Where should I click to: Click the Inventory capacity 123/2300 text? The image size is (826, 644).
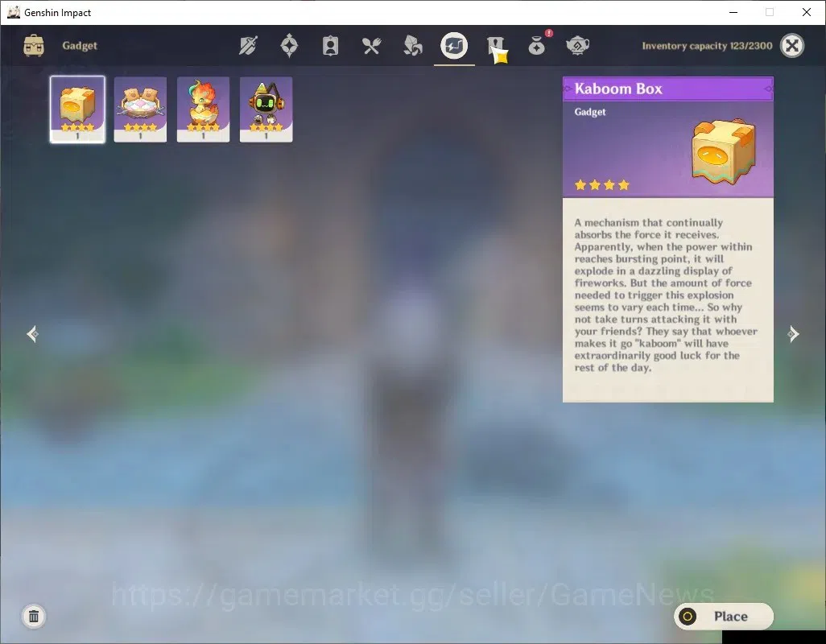(x=707, y=46)
